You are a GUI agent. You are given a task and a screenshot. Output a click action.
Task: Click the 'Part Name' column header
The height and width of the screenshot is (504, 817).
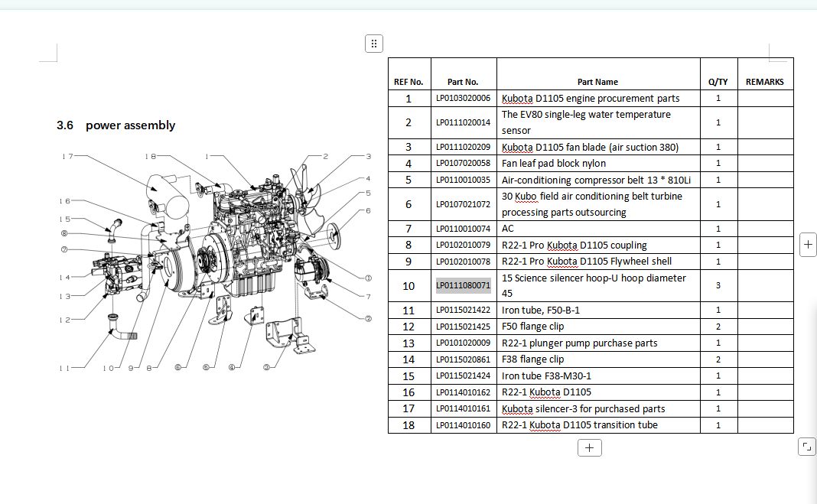[x=597, y=83]
